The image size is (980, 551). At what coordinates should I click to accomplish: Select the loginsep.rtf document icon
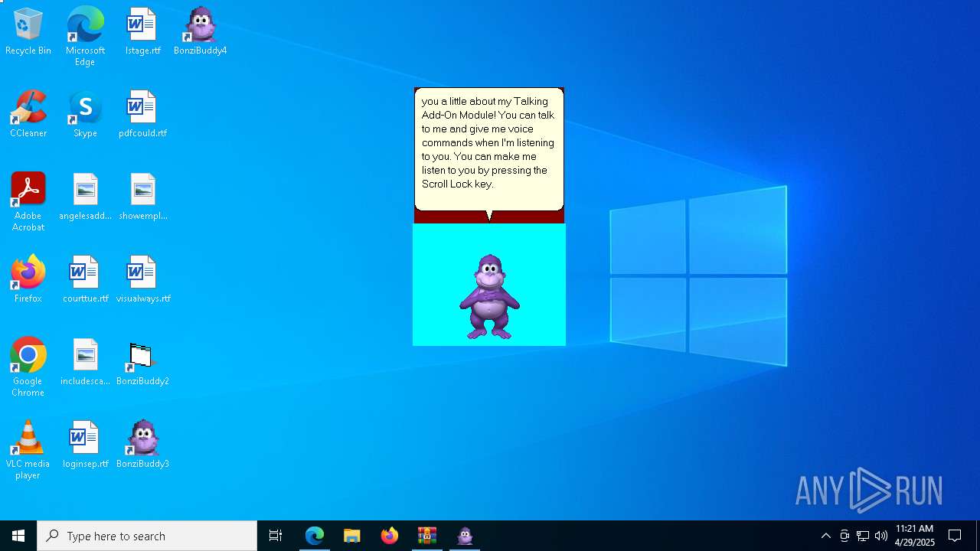click(85, 445)
